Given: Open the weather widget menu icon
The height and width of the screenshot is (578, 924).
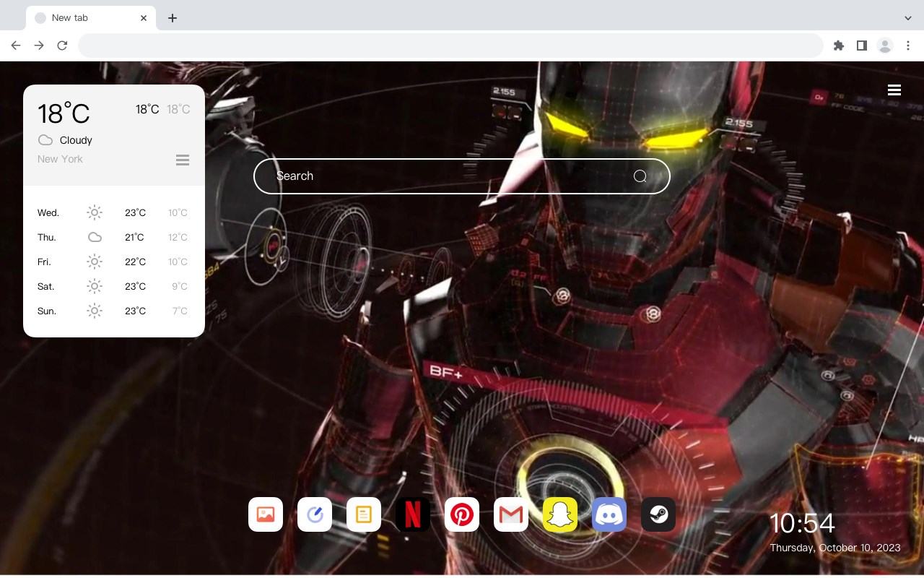Looking at the screenshot, I should coord(183,160).
